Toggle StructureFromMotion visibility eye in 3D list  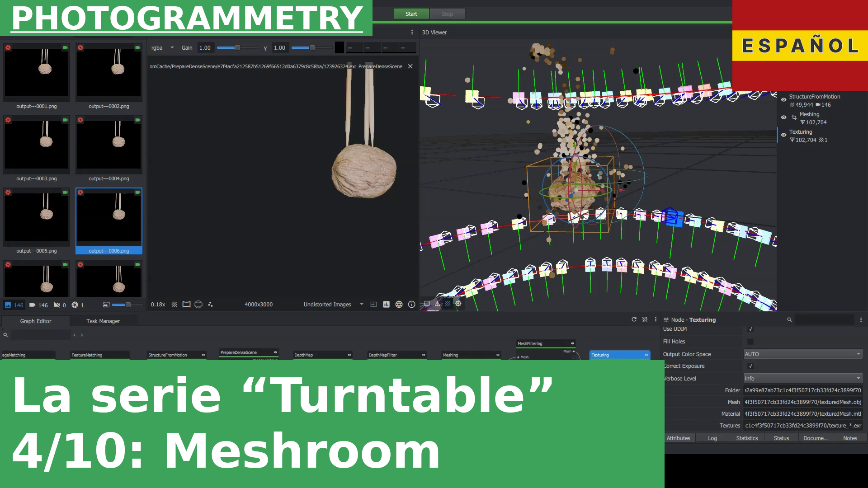pyautogui.click(x=783, y=100)
